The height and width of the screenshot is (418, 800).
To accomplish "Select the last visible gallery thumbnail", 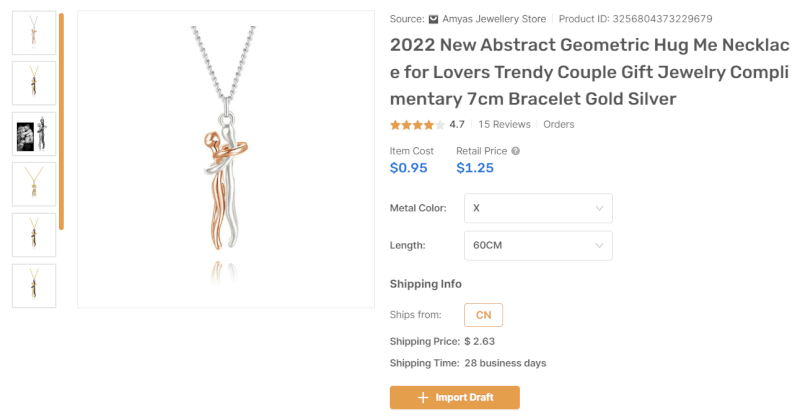I will tap(34, 285).
